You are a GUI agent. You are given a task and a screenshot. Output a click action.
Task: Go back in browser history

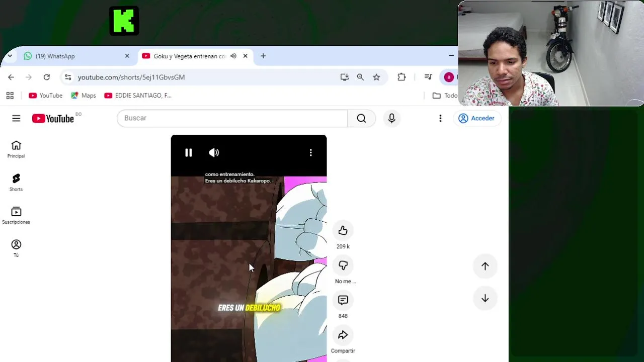tap(11, 77)
